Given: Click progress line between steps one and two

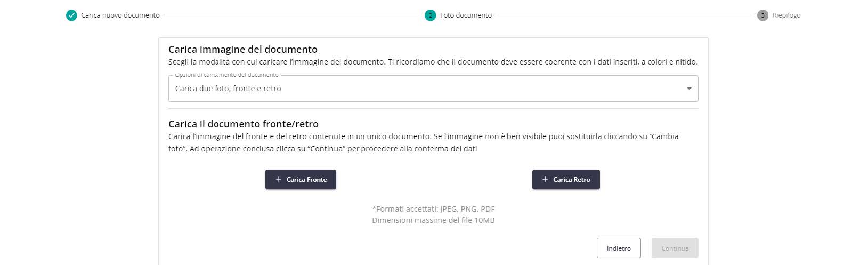Looking at the screenshot, I should tap(292, 15).
